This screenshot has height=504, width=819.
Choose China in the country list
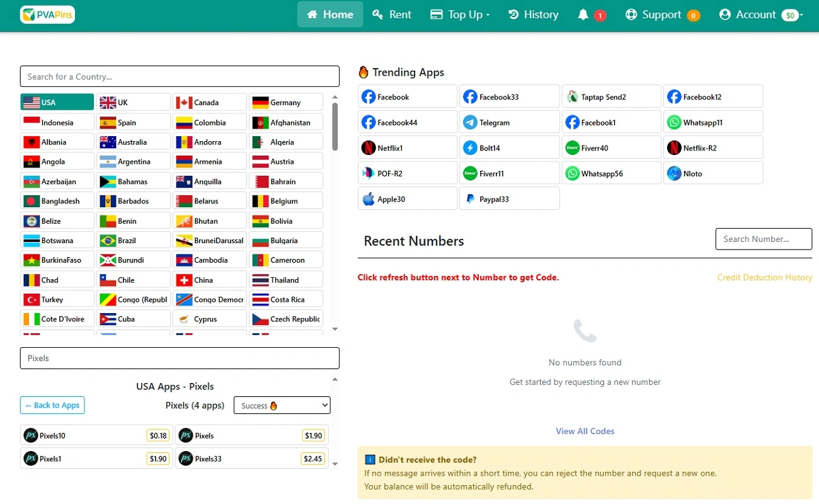tap(210, 280)
